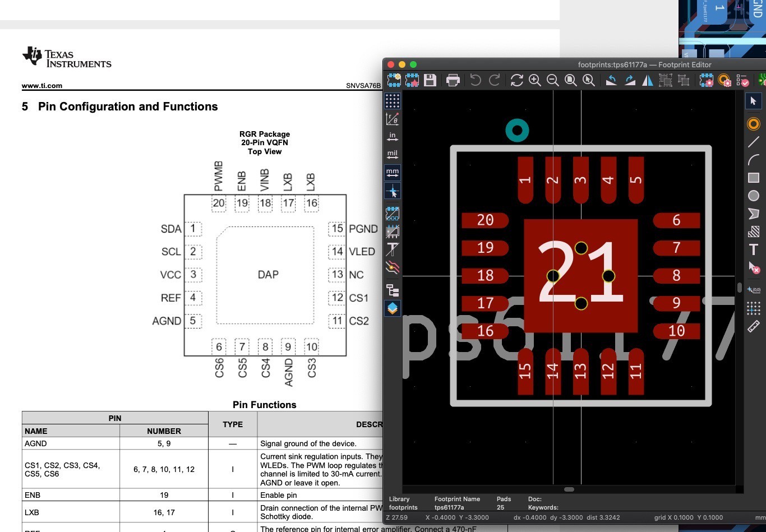
Task: Select the Measure distance ruler tool
Action: pyautogui.click(x=754, y=326)
